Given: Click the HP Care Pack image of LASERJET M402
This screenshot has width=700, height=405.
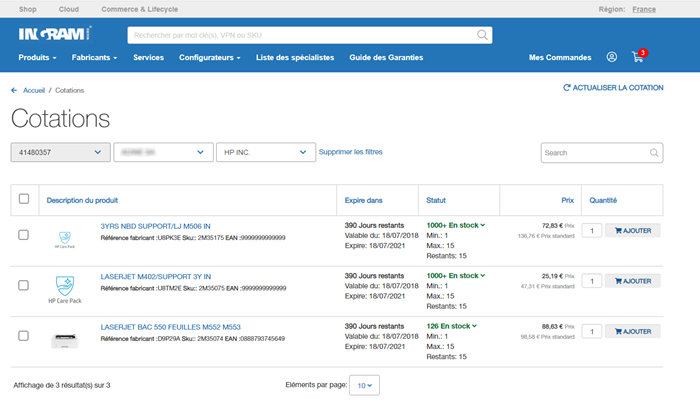Looking at the screenshot, I should click(65, 289).
